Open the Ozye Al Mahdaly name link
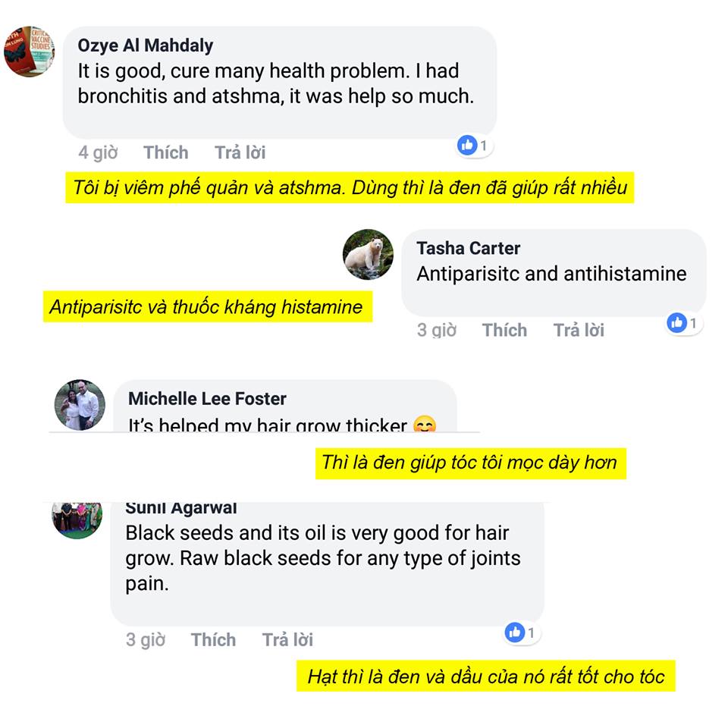The width and height of the screenshot is (728, 728). (x=146, y=45)
